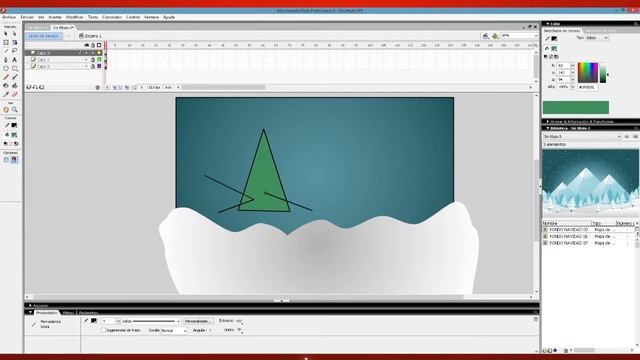Select the Selection arrow tool
This screenshot has height=360, width=640.
[x=6, y=34]
